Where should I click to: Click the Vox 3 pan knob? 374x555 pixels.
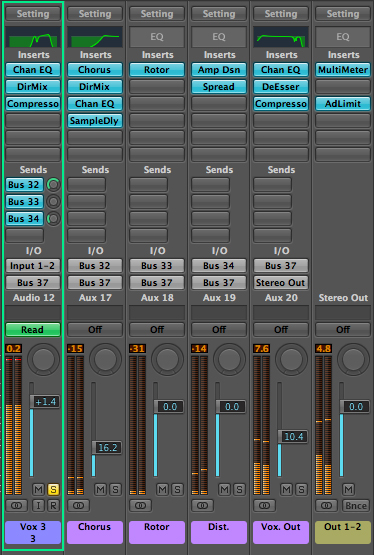43,360
